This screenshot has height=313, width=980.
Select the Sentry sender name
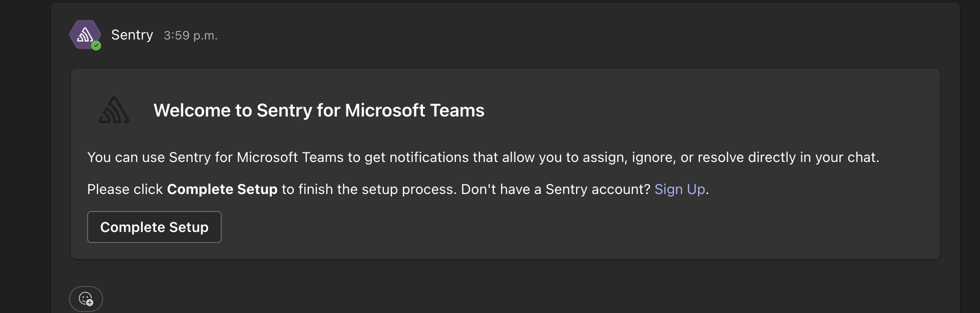click(x=132, y=35)
